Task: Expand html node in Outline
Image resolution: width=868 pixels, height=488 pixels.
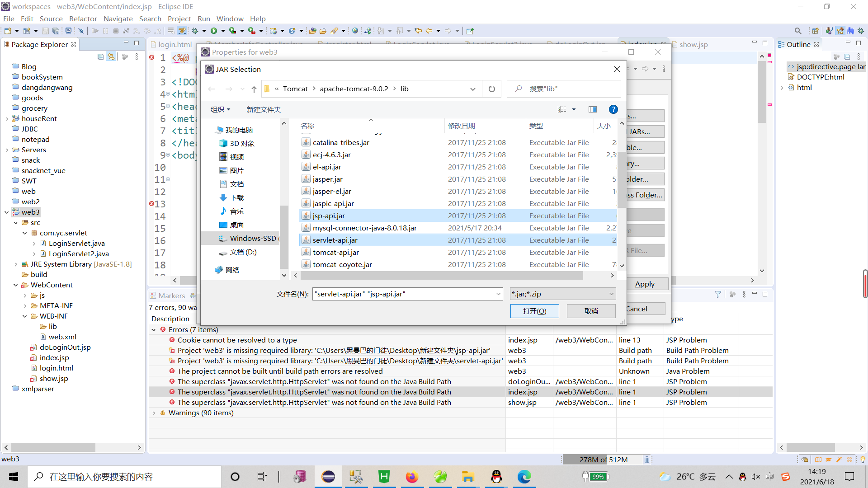Action: [782, 88]
